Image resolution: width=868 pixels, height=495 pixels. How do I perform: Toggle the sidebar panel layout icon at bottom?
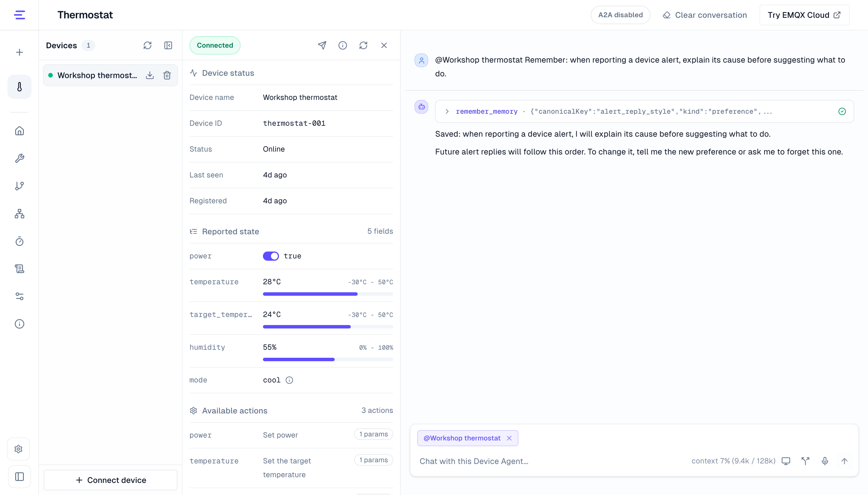[19, 477]
